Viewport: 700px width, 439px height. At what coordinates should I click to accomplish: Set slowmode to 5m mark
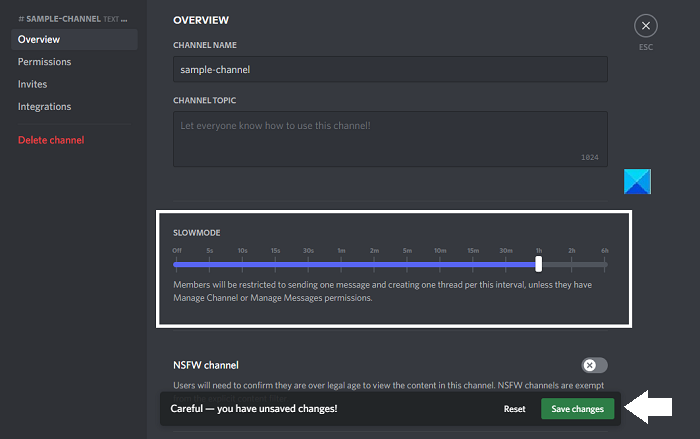coord(407,264)
